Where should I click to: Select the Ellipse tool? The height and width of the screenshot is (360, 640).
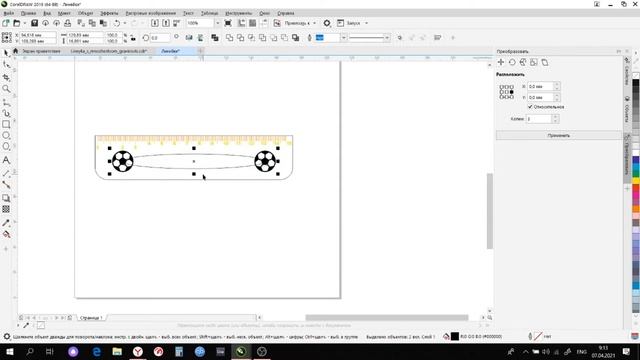tap(6, 136)
